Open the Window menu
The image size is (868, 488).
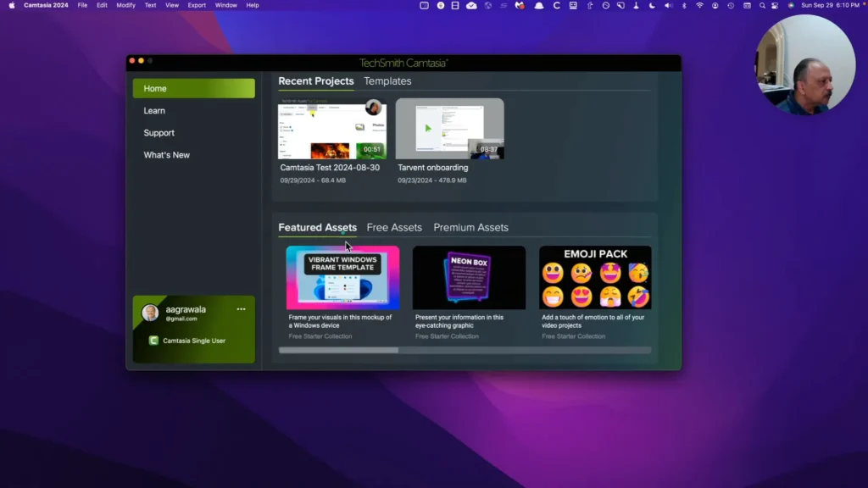225,5
